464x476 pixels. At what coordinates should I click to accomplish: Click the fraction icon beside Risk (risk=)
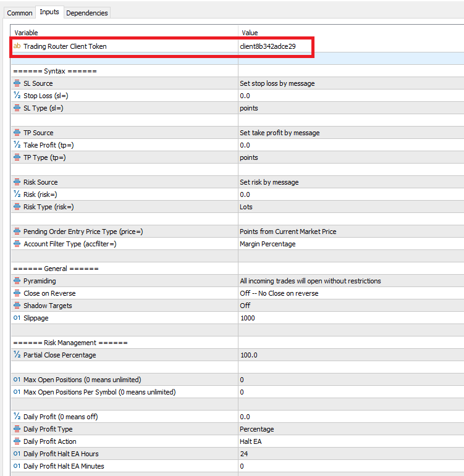17,194
